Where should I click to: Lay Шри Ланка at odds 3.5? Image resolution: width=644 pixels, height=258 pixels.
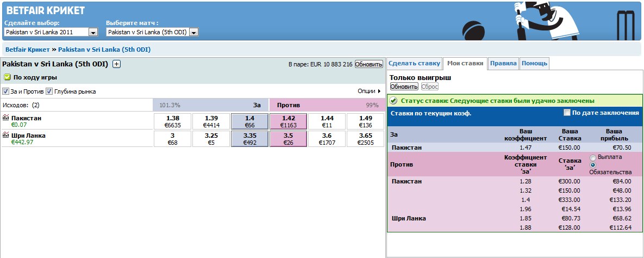pyautogui.click(x=289, y=139)
